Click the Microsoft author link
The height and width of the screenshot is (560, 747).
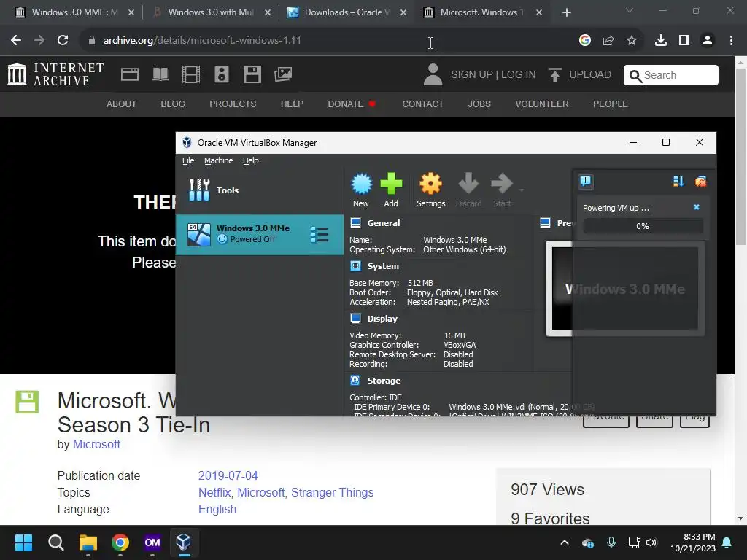(x=96, y=444)
